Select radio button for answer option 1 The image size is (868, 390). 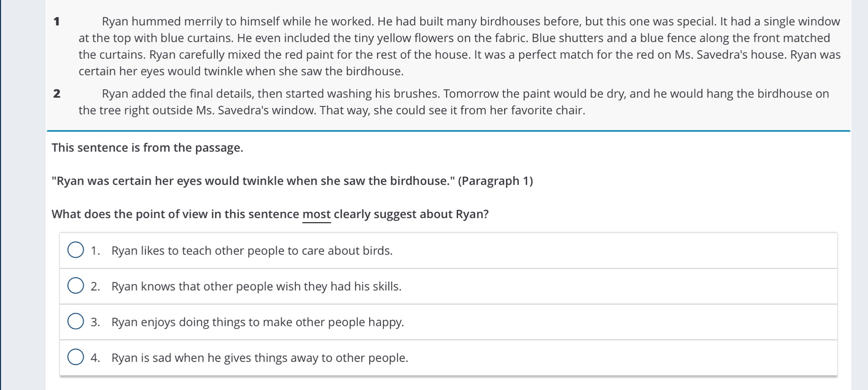click(x=75, y=250)
